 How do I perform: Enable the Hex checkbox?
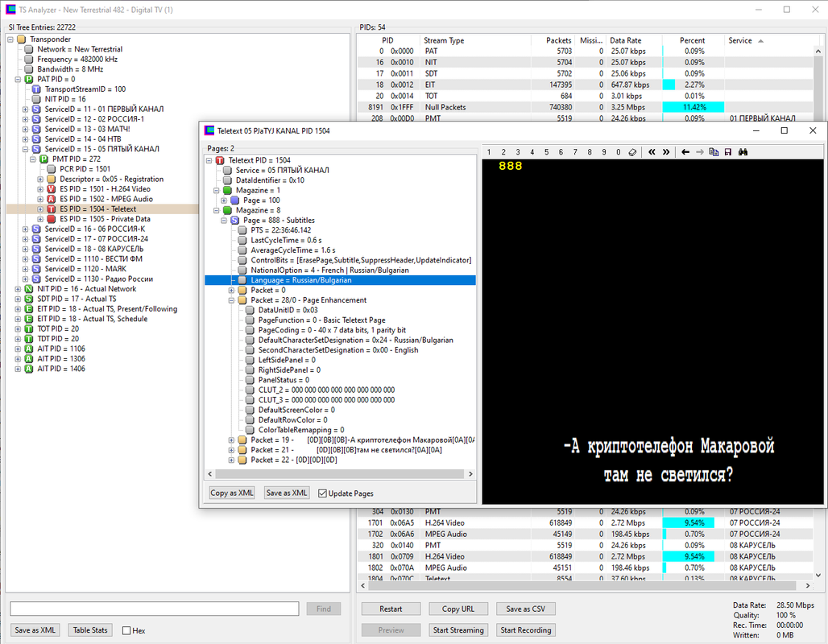[x=126, y=630]
